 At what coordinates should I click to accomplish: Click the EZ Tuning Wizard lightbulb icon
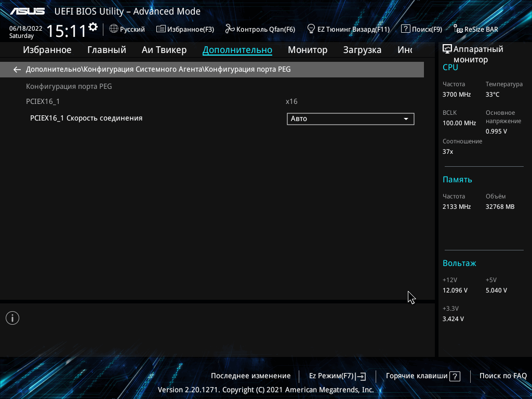311,29
